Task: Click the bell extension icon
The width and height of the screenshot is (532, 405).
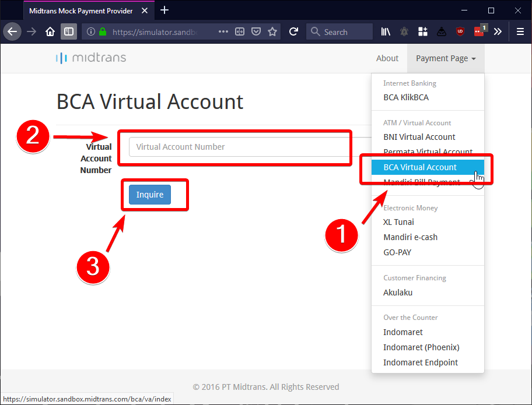Action: click(x=404, y=32)
